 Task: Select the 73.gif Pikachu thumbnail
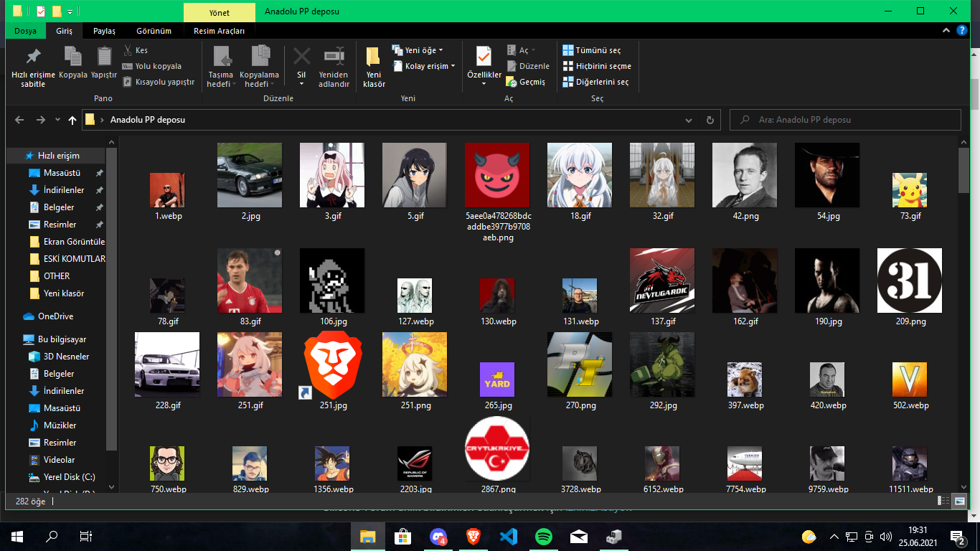click(910, 190)
